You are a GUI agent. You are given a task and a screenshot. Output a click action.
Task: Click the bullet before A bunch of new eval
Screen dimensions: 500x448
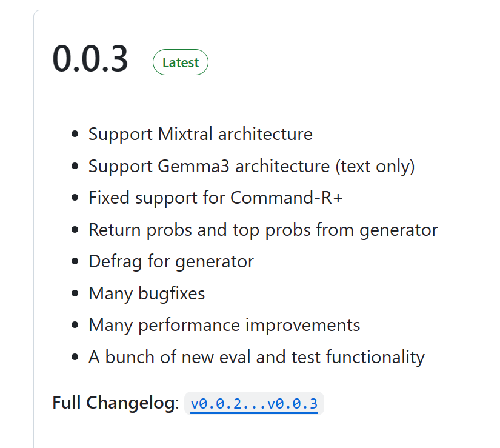click(x=75, y=357)
